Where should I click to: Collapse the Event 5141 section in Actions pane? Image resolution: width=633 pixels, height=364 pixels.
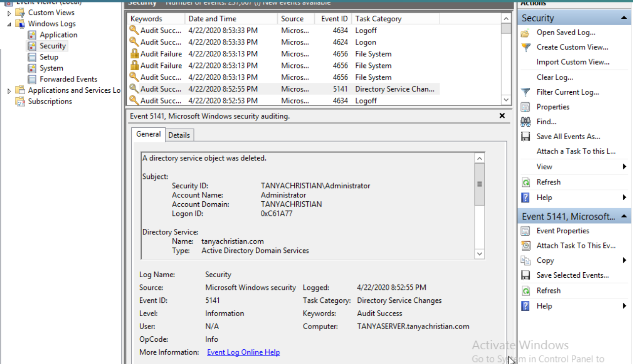click(x=624, y=217)
